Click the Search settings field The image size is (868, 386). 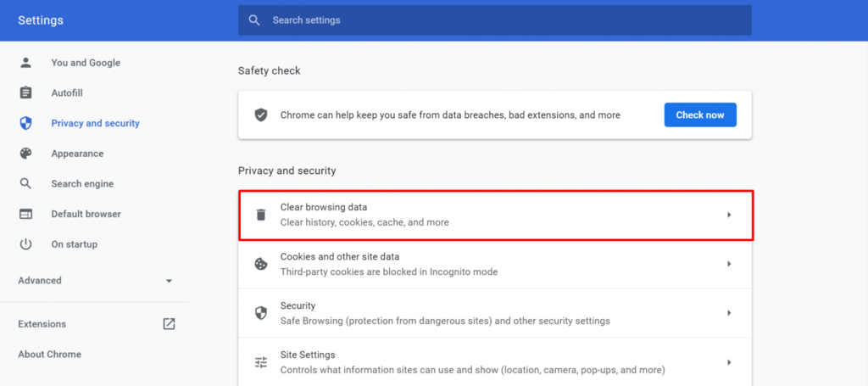coord(495,20)
